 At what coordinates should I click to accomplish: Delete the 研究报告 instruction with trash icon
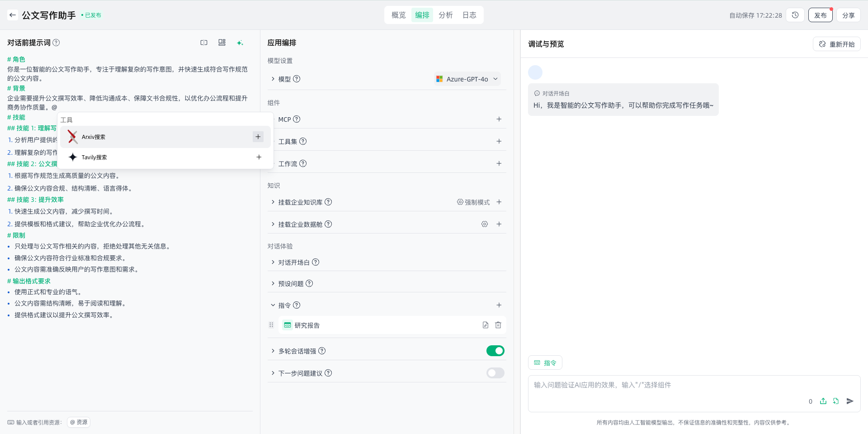(498, 325)
